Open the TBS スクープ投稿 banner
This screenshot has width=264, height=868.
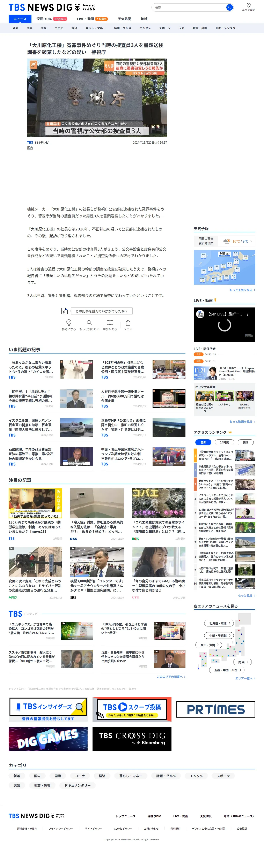point(132,709)
